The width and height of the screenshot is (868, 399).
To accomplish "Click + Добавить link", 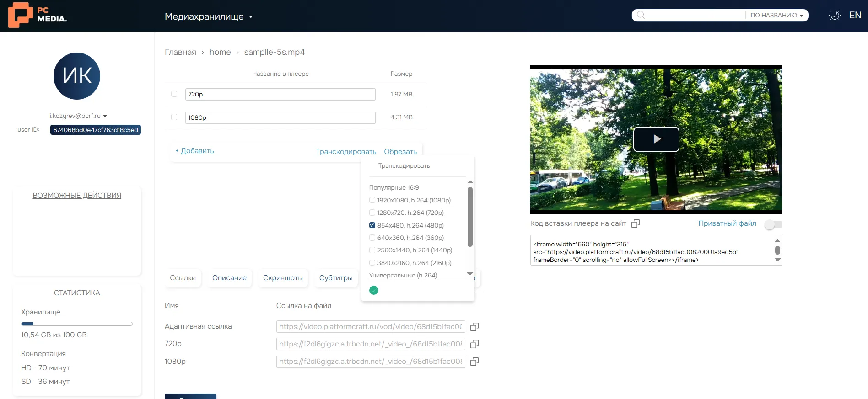I will coord(194,151).
